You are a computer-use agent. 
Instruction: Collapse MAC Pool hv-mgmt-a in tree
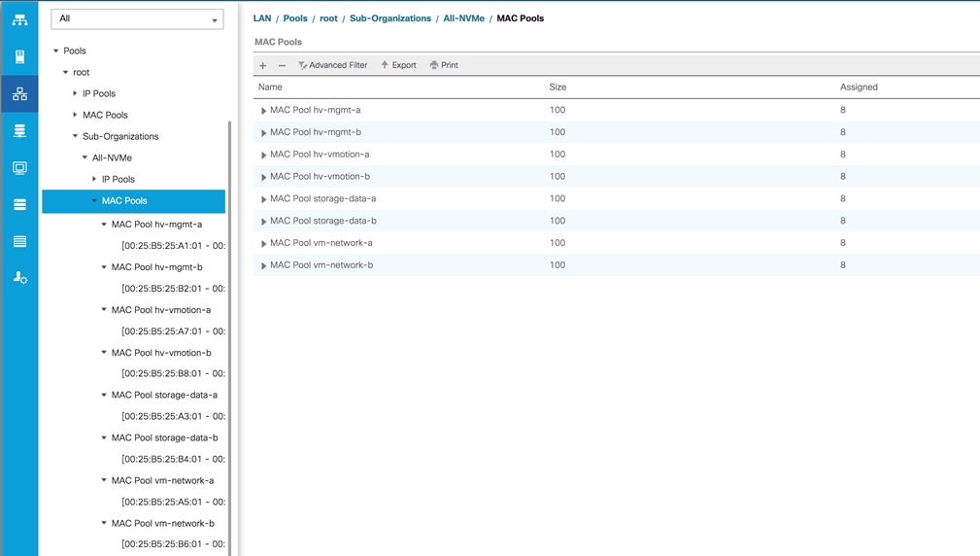(x=104, y=224)
